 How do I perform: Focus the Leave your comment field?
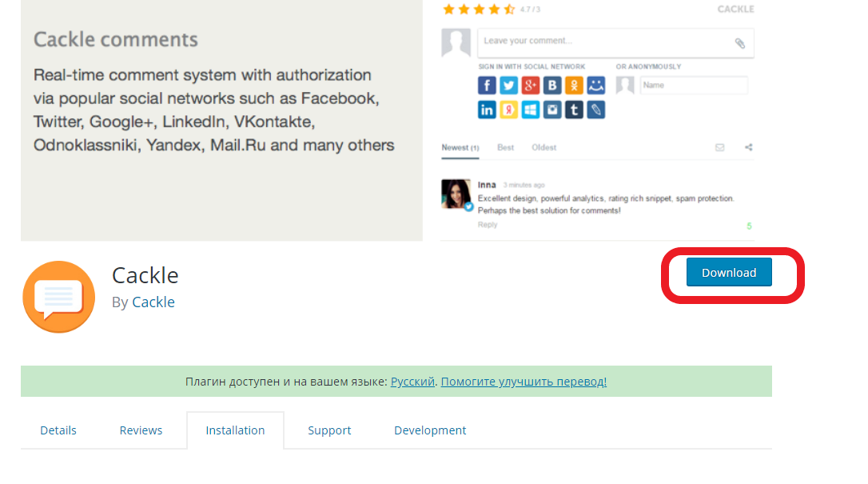615,42
